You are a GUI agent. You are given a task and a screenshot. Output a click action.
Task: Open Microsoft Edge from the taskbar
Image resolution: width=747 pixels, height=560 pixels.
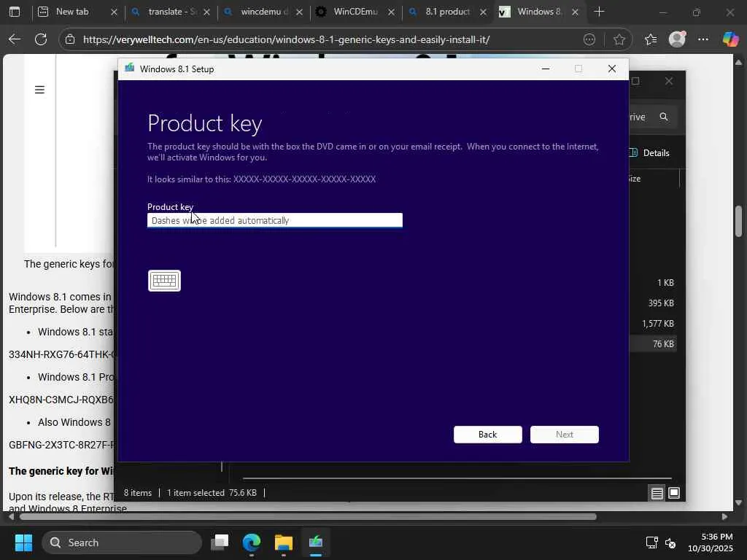pyautogui.click(x=252, y=542)
